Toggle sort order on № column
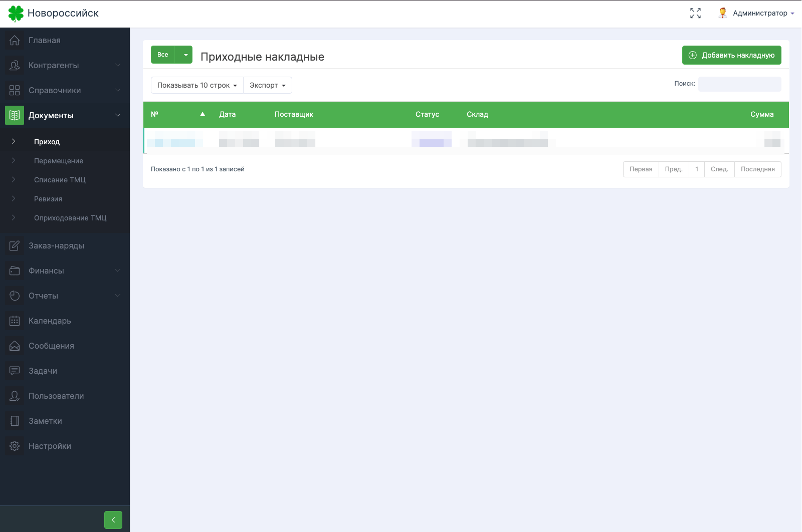 click(178, 114)
